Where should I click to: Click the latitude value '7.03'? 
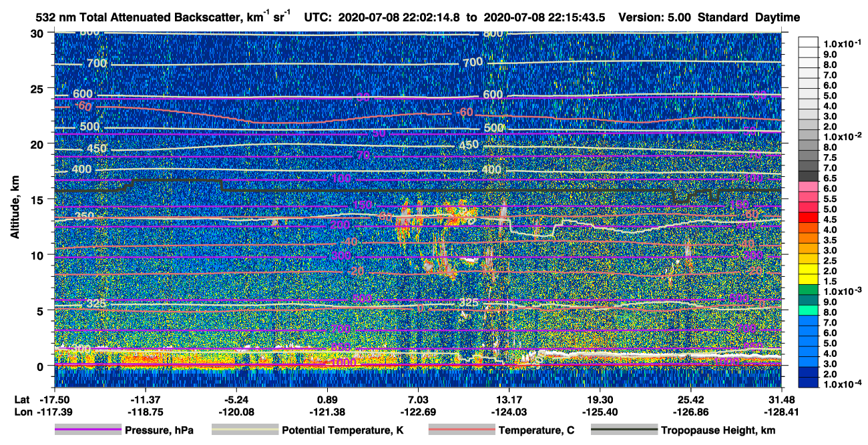[x=418, y=400]
